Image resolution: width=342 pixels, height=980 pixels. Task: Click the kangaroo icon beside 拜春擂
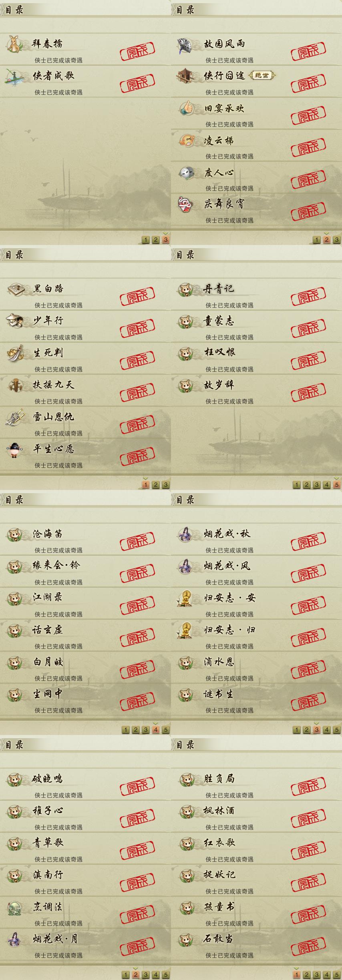click(x=15, y=44)
